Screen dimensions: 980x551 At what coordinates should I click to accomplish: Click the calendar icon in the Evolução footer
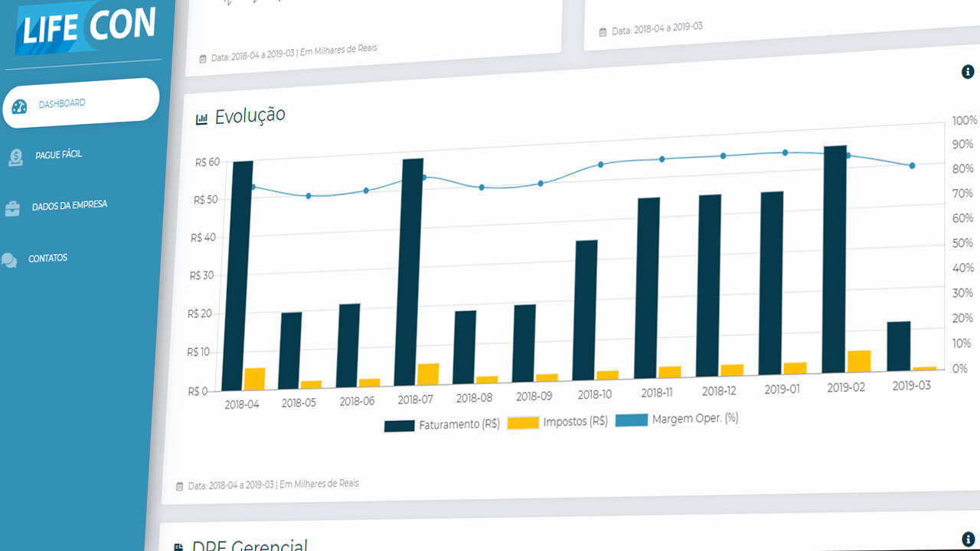pos(180,486)
